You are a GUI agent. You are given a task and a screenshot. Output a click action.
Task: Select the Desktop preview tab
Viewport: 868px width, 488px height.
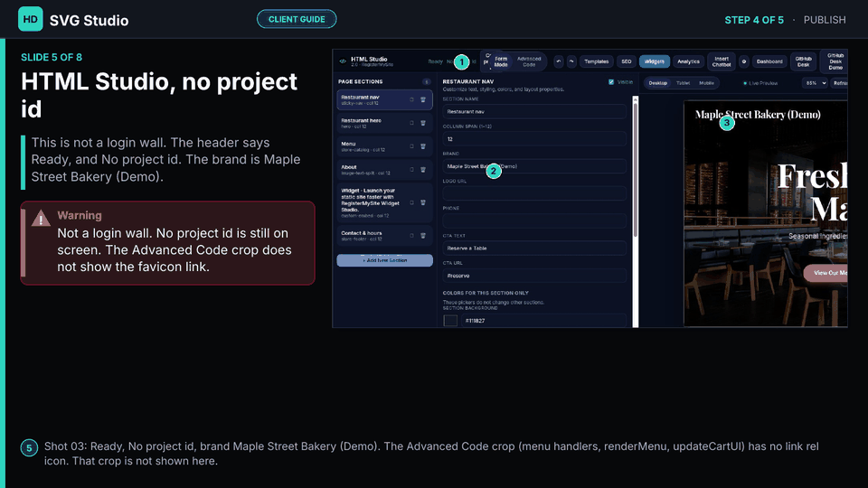tap(657, 83)
